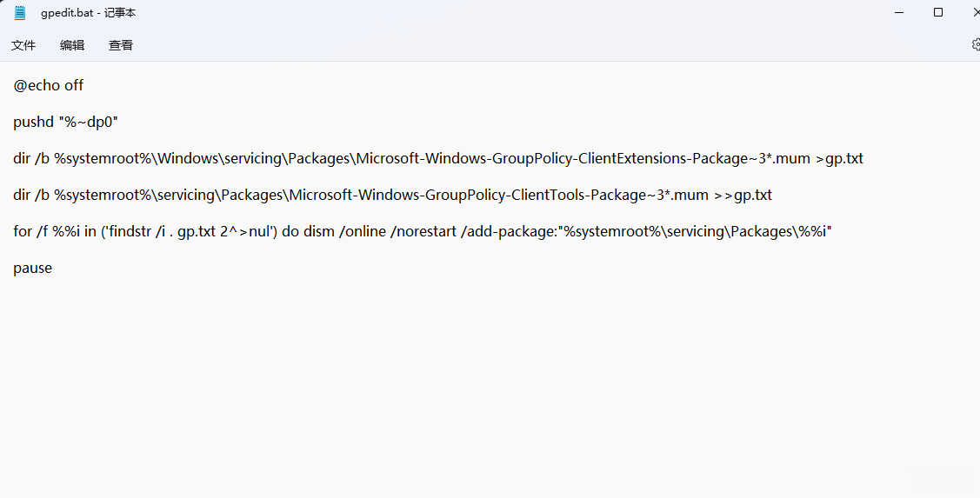
Task: Click the Notepad app icon in title bar
Action: 20,13
